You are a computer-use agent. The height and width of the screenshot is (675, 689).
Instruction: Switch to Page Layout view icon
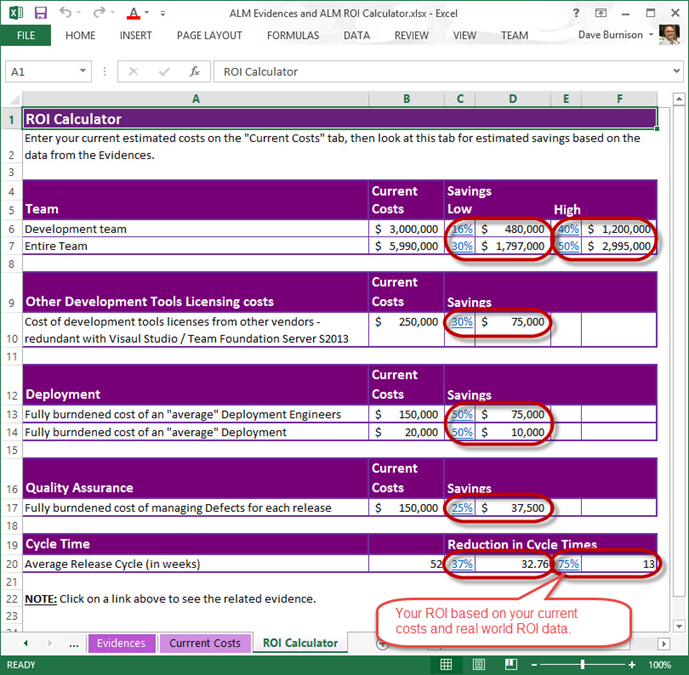pos(479,664)
